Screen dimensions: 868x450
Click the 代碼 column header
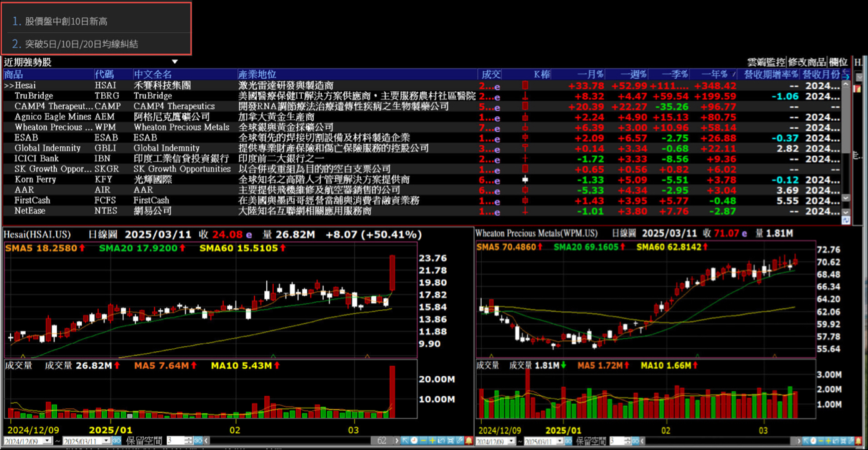coord(113,74)
